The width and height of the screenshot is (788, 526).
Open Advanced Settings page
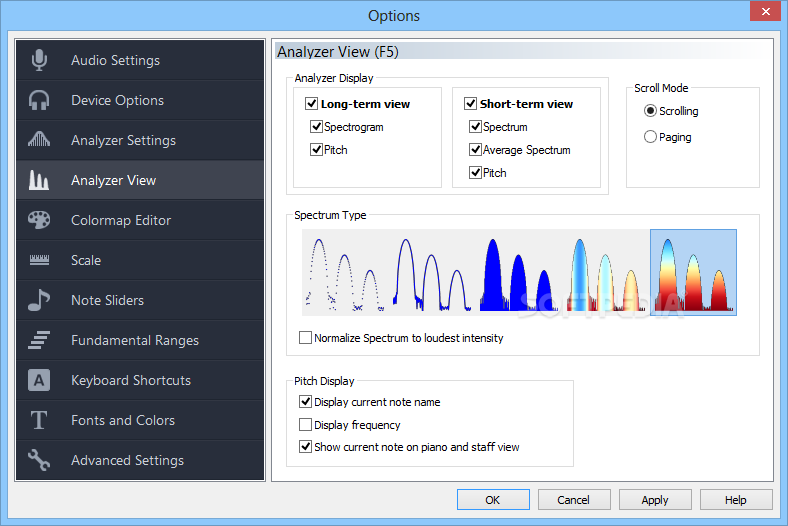click(x=140, y=460)
